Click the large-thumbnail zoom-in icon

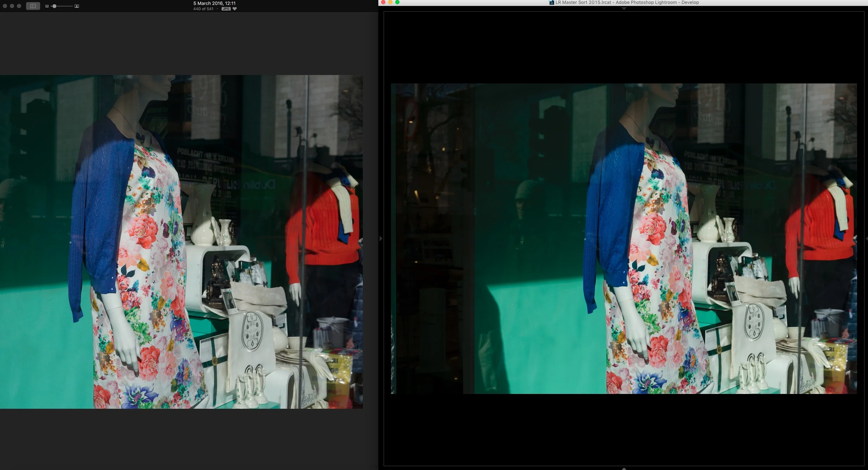pos(77,6)
